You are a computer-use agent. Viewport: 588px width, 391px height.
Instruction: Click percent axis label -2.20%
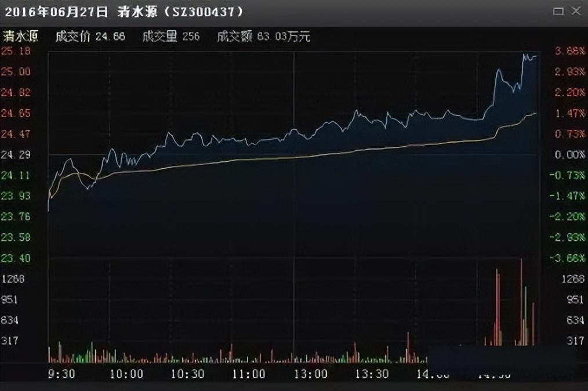[567, 216]
